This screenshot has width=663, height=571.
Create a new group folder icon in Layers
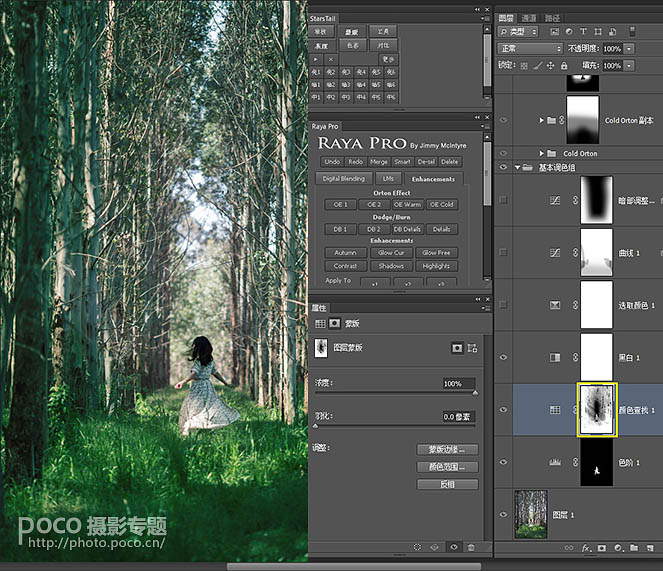point(634,548)
